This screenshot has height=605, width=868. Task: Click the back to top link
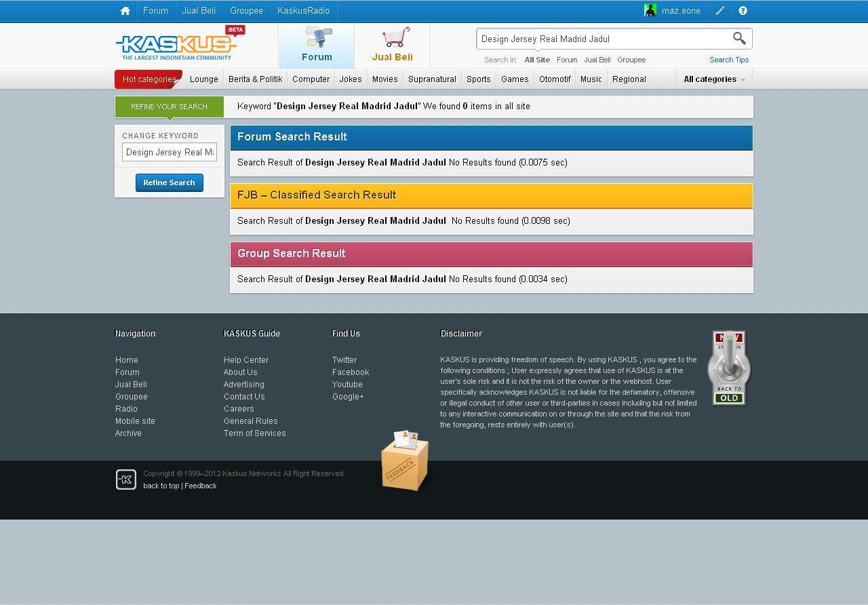pos(161,486)
